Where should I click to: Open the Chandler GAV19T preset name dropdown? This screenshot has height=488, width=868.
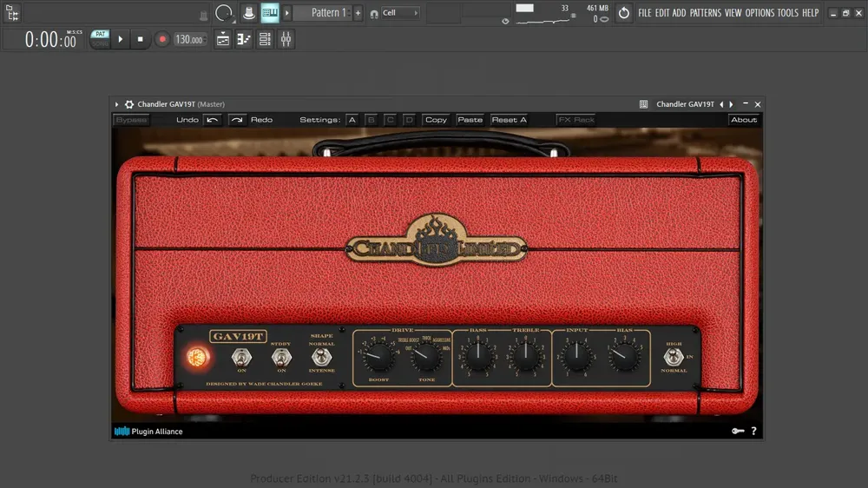[685, 104]
